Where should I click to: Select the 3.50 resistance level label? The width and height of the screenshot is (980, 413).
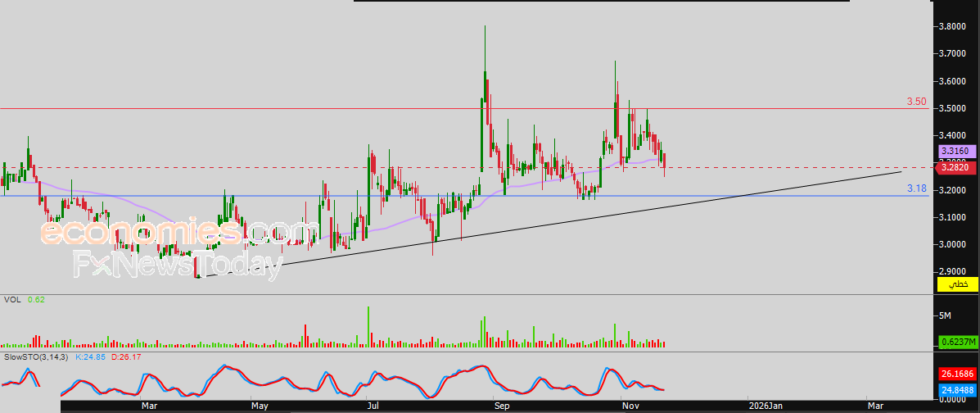click(916, 102)
